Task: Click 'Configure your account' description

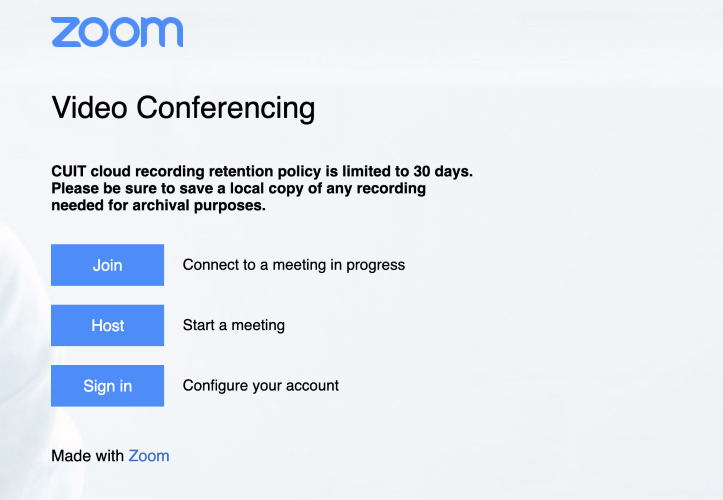Action: [261, 386]
